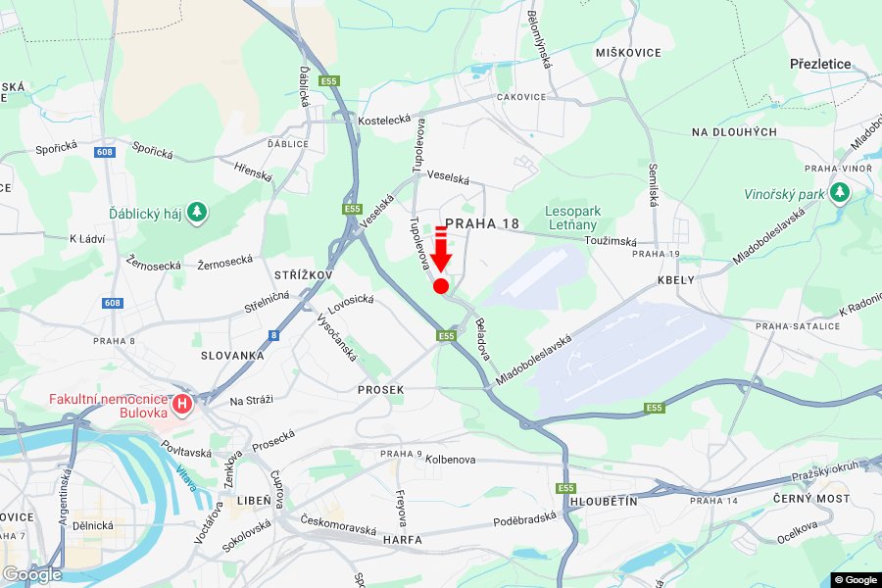Click the red location marker dot
This screenshot has height=588, width=882.
click(x=441, y=286)
